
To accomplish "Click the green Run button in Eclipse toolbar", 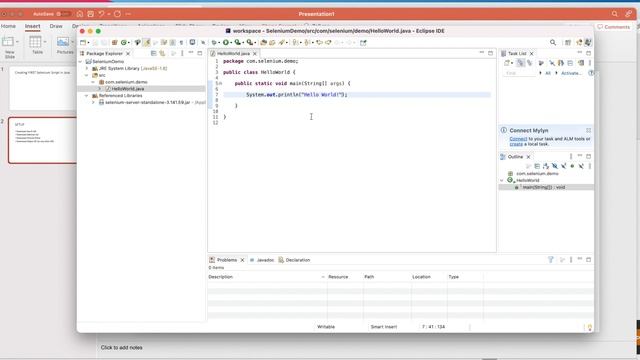I will click(225, 42).
